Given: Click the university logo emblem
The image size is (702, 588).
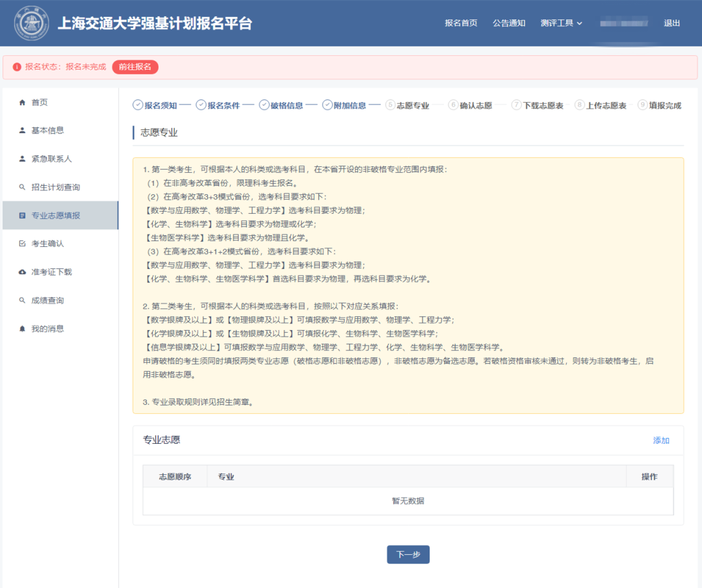Looking at the screenshot, I should point(31,22).
